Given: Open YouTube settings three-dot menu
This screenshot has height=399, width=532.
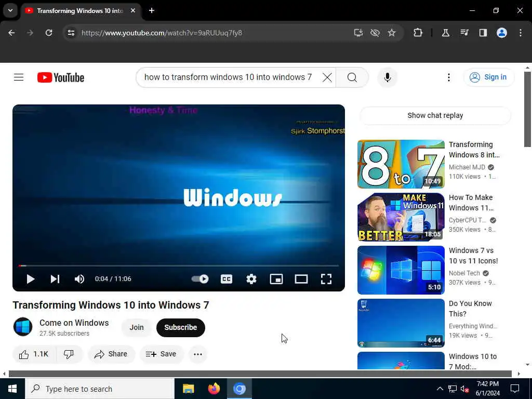Looking at the screenshot, I should pos(448,77).
